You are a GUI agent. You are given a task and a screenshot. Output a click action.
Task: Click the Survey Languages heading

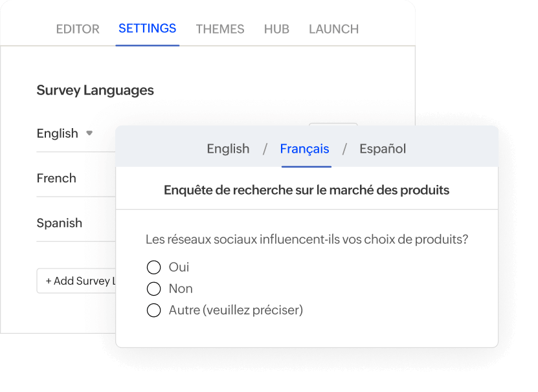[x=95, y=90]
